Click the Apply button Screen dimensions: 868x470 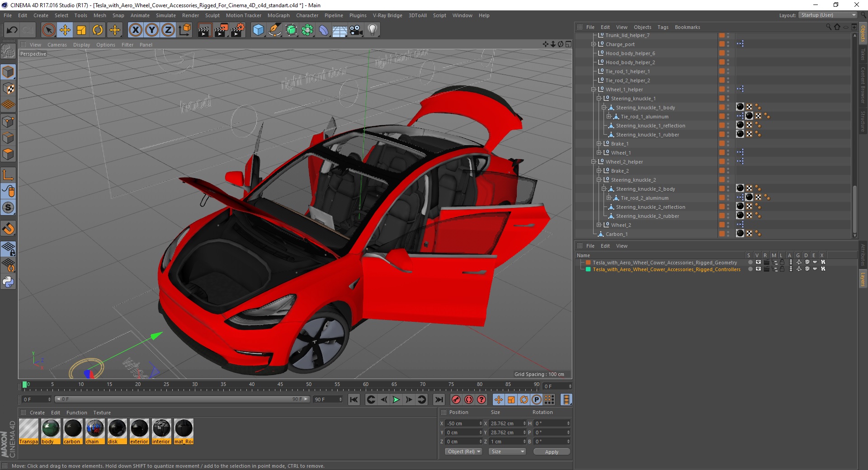coord(552,451)
